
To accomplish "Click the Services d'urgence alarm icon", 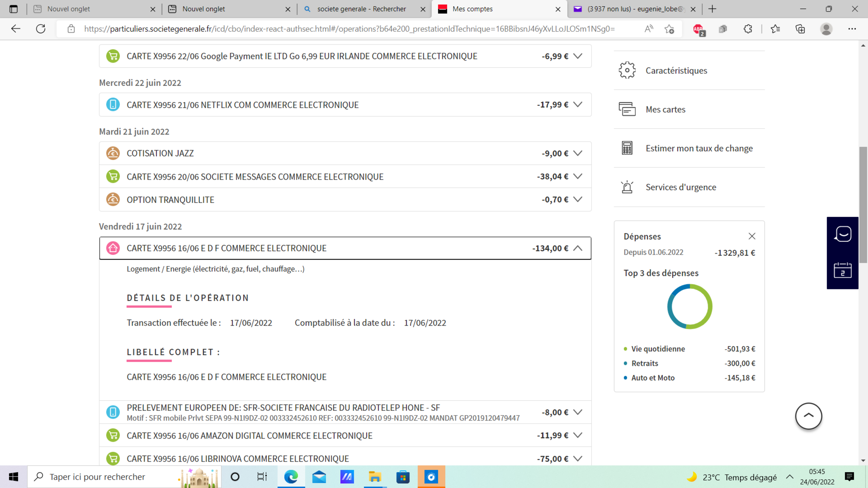I will click(x=627, y=187).
